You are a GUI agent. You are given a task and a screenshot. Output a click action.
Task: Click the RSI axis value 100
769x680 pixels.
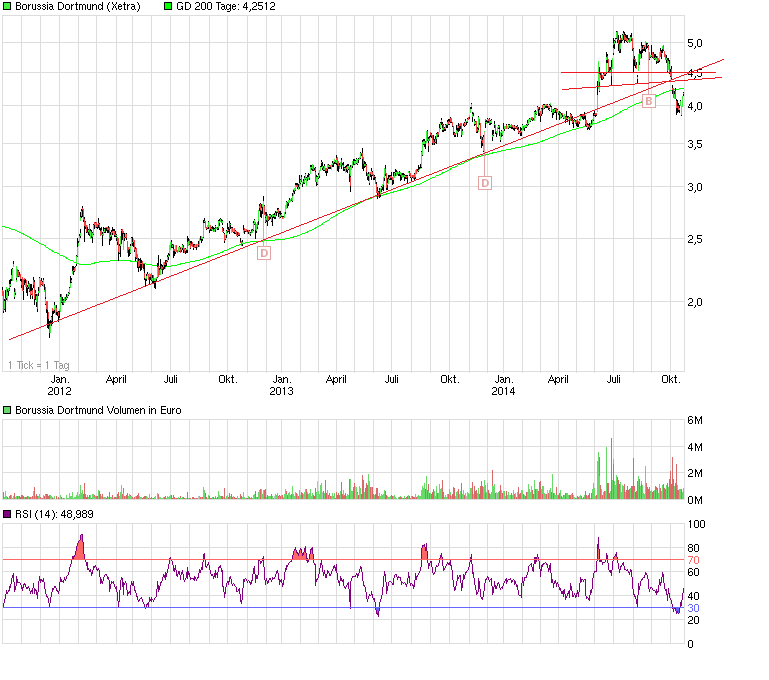click(696, 524)
